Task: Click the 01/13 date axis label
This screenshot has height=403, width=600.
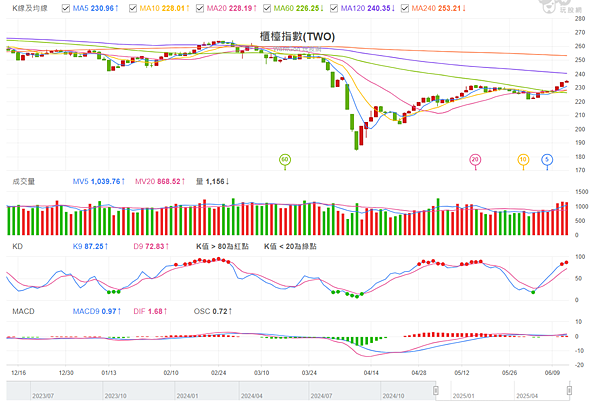Action: (109, 372)
